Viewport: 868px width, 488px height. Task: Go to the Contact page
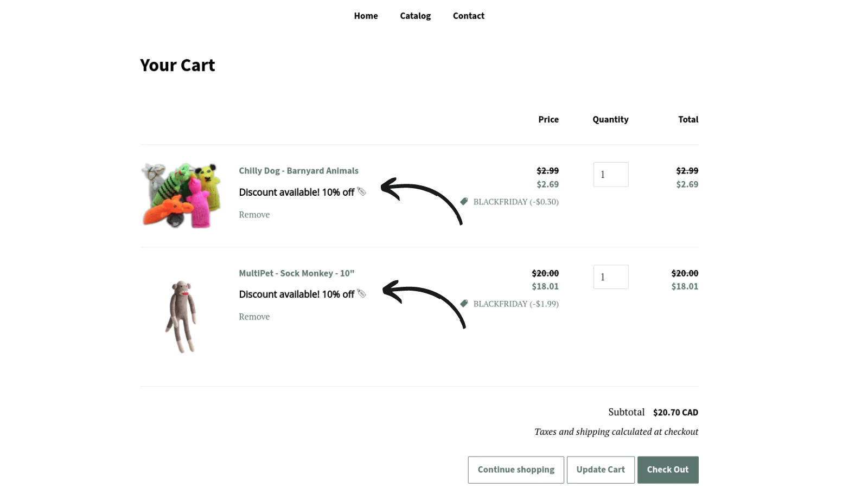[468, 16]
